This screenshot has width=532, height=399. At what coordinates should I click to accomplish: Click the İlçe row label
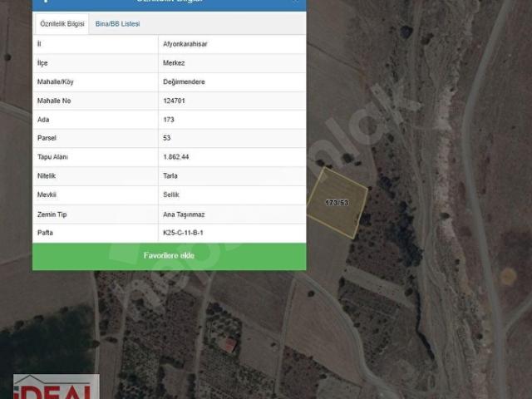42,63
